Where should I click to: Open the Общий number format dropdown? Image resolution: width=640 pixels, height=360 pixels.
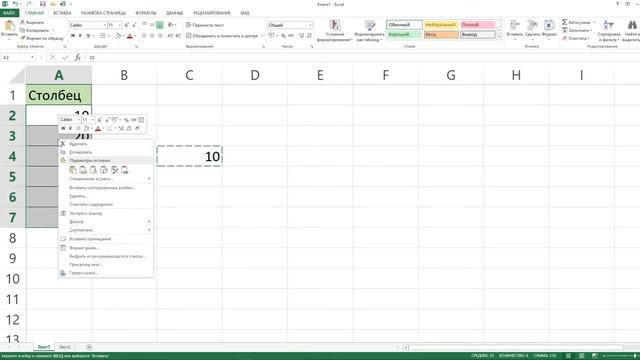[x=310, y=25]
